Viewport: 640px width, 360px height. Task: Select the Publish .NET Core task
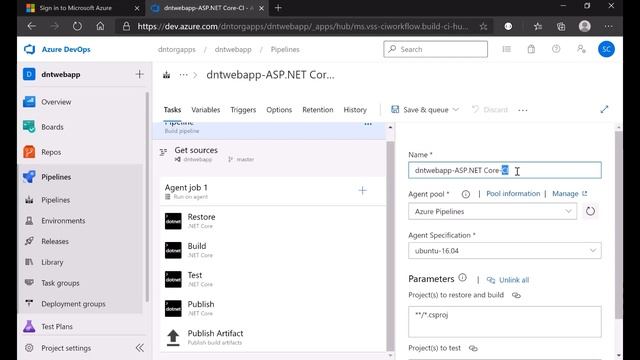(x=273, y=308)
